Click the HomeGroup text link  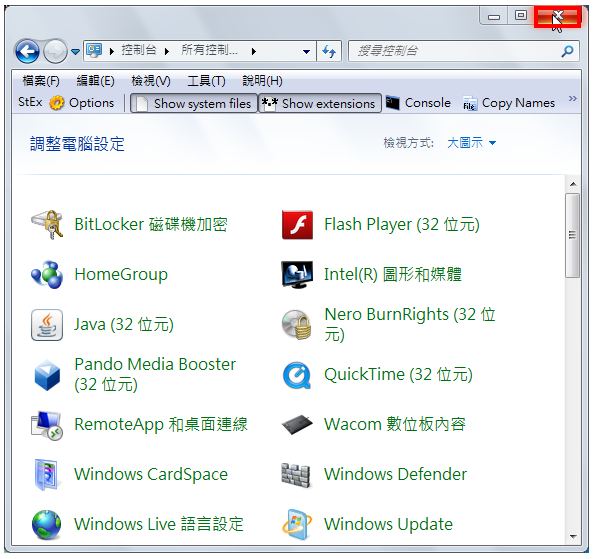pos(121,275)
